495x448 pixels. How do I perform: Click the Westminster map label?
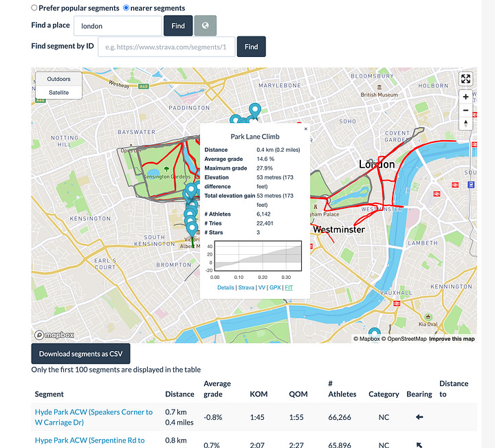(x=339, y=229)
